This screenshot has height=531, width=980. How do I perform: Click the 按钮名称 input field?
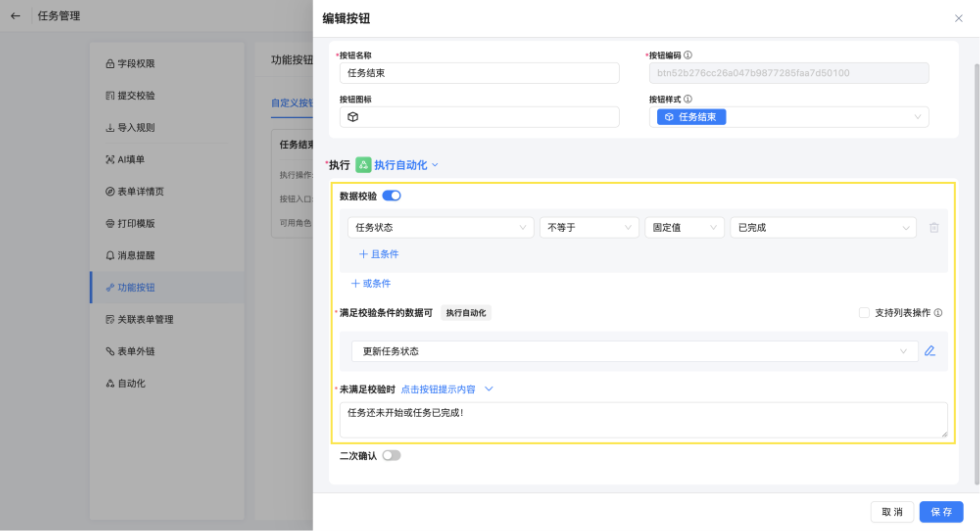coord(479,73)
